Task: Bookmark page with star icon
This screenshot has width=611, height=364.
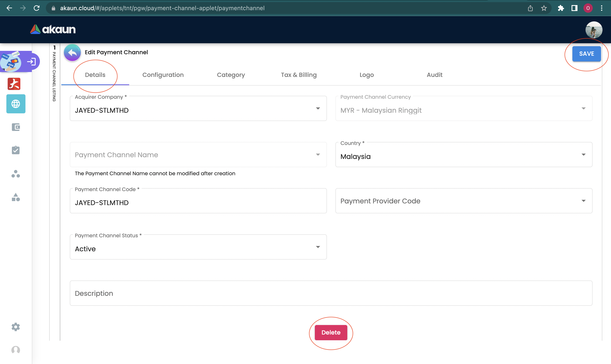Action: point(544,8)
